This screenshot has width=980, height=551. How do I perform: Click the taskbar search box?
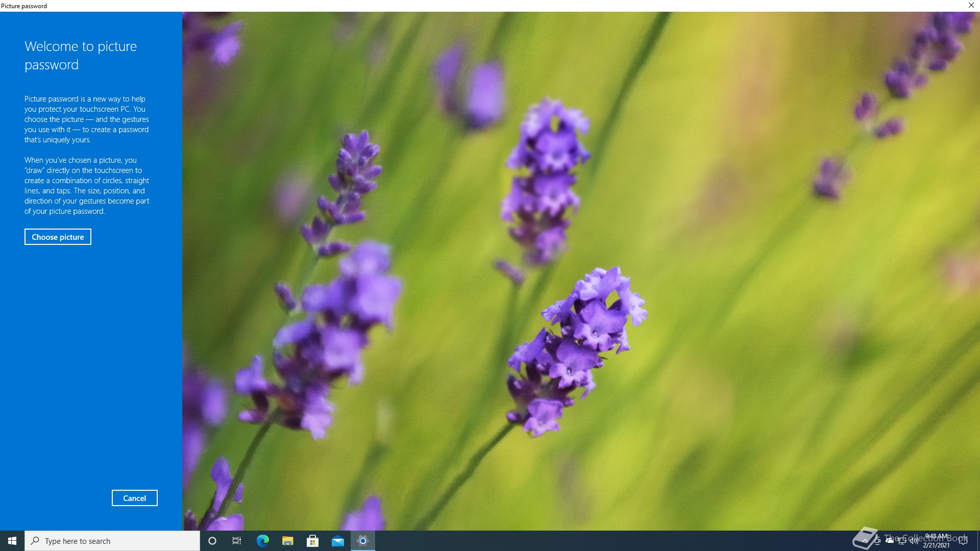pos(112,541)
